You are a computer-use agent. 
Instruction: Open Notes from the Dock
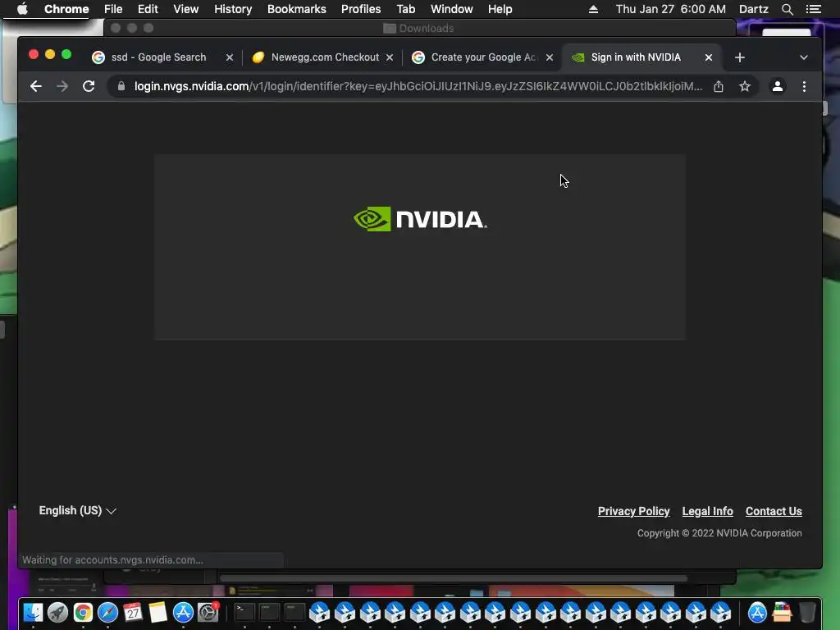pos(158,612)
